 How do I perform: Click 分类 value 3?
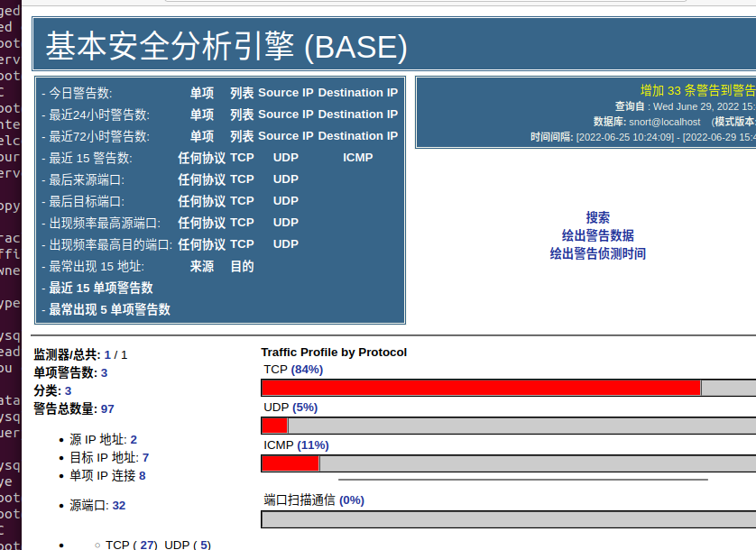[68, 391]
